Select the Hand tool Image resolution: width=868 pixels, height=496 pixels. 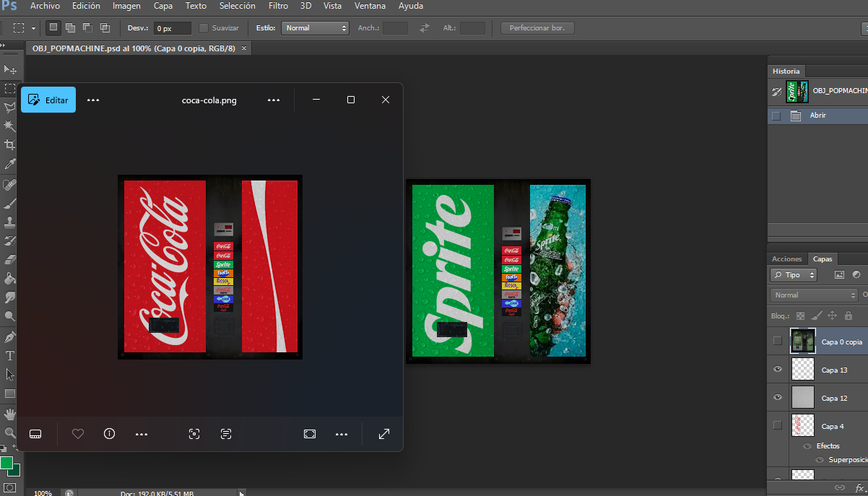(9, 414)
